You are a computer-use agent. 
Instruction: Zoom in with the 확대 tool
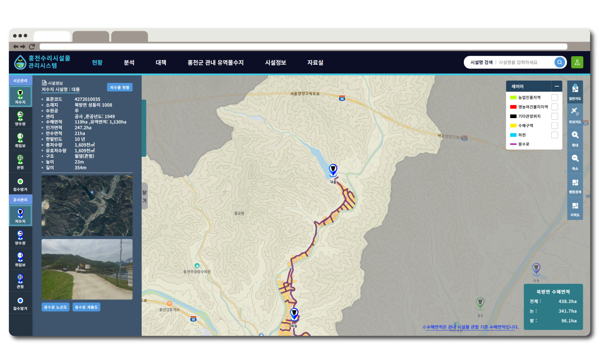pos(575,138)
